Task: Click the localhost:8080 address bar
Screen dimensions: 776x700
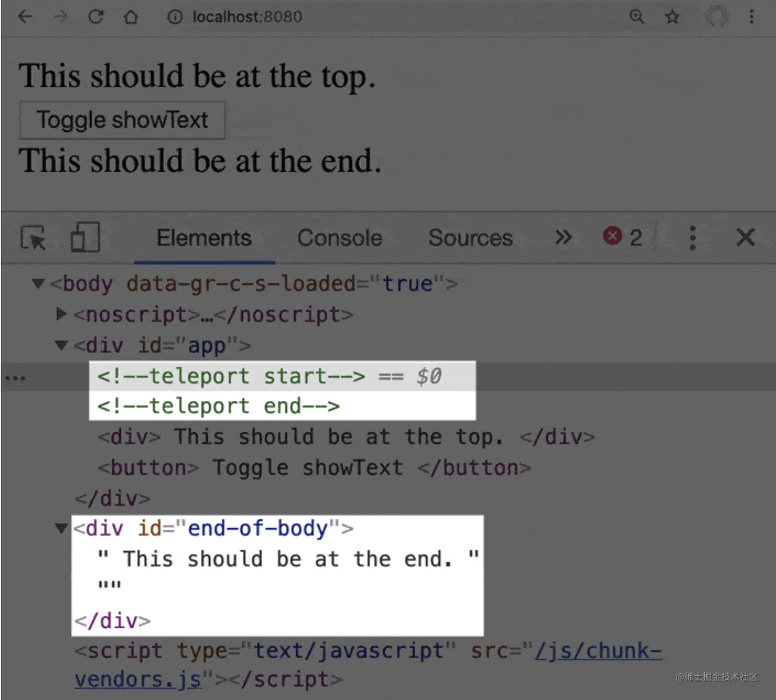Action: [x=247, y=17]
